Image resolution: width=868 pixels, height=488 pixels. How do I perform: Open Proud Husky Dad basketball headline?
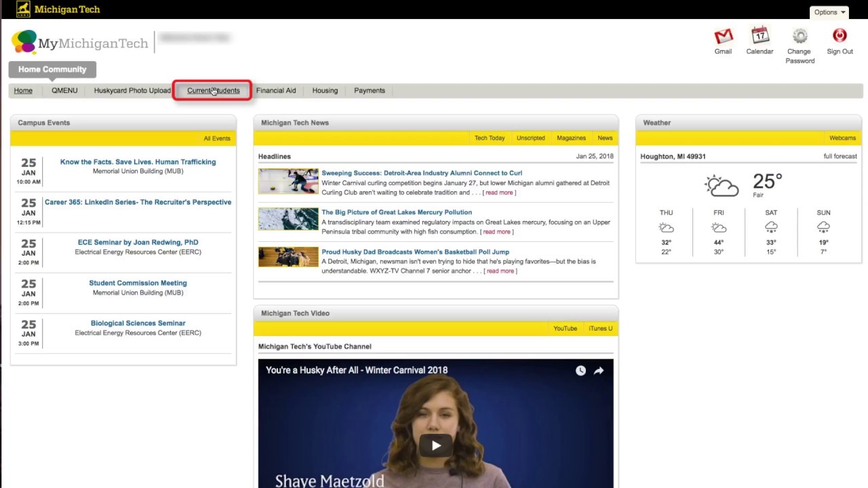coord(415,251)
